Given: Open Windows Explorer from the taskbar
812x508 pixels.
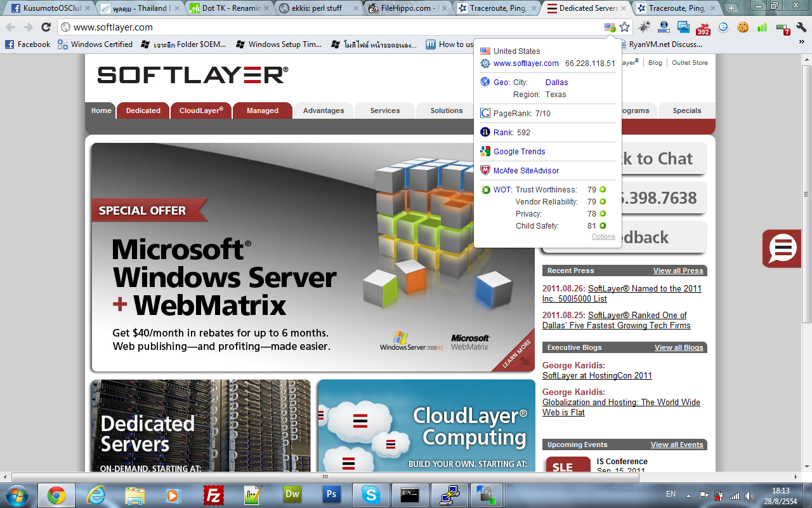Looking at the screenshot, I should (135, 495).
